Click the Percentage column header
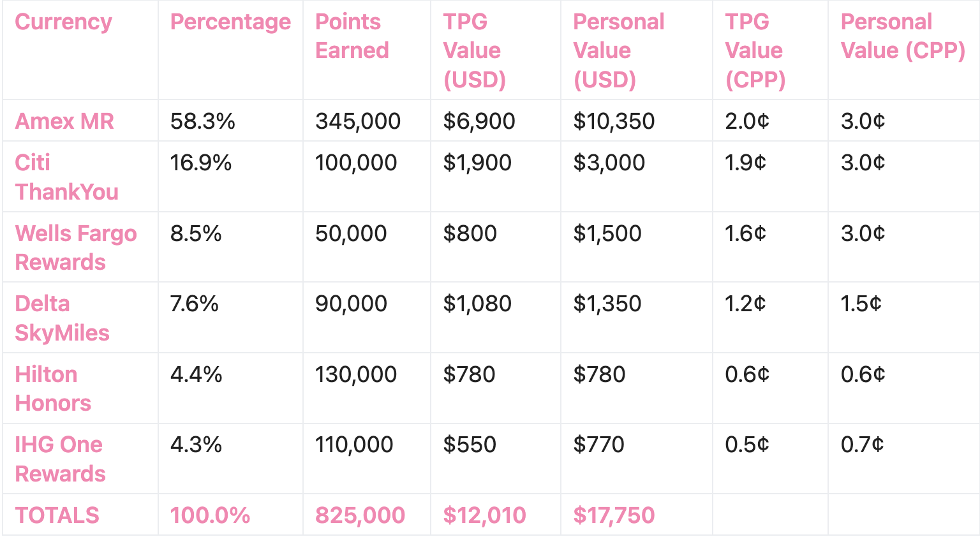The image size is (980, 537). click(230, 22)
